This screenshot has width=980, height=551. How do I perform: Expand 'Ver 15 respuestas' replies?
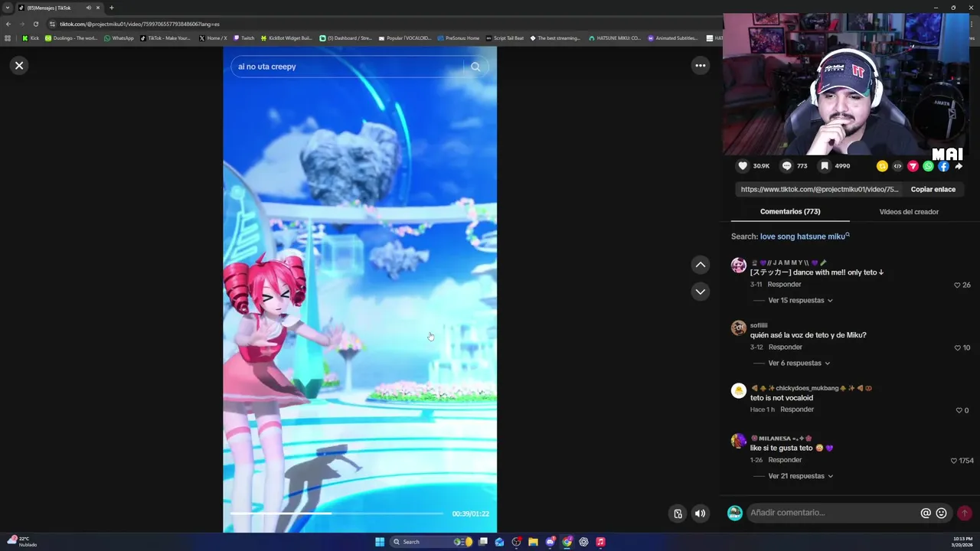click(800, 301)
